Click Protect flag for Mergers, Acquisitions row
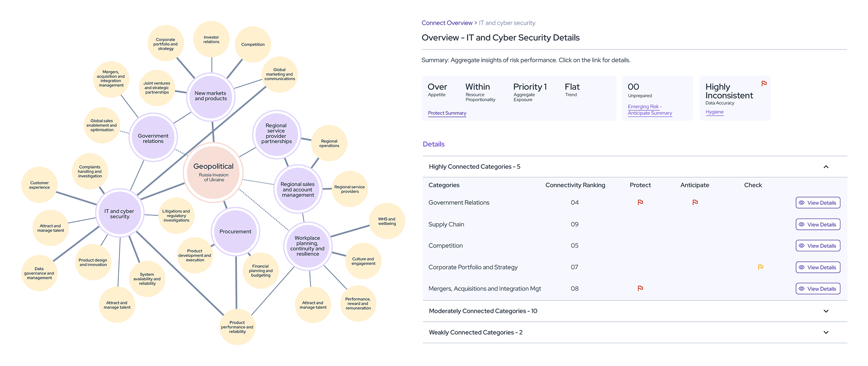Viewport: 868px width, 366px height. click(640, 288)
